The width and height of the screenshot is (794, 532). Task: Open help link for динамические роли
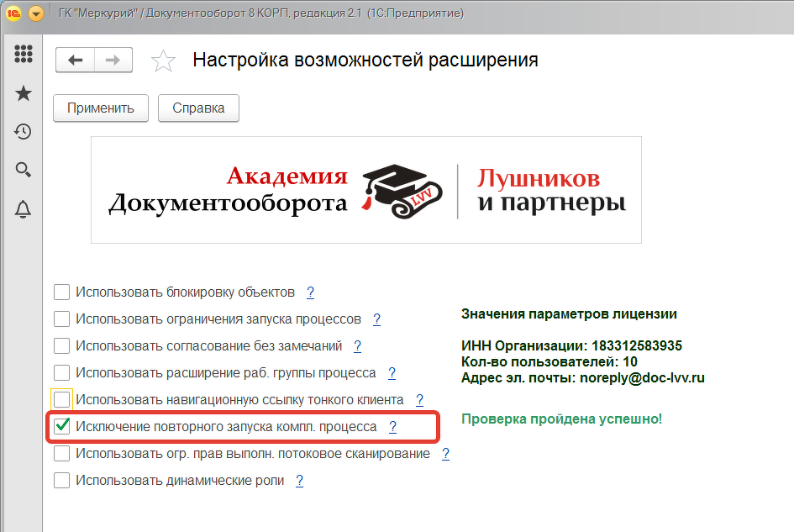click(x=300, y=481)
